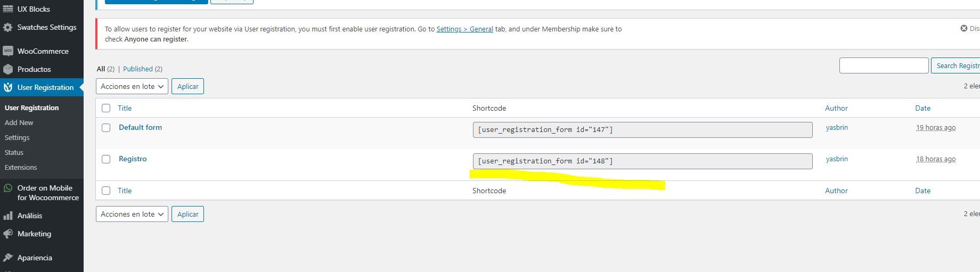The height and width of the screenshot is (272, 980).
Task: Check the select-all box in the table footer
Action: point(106,191)
